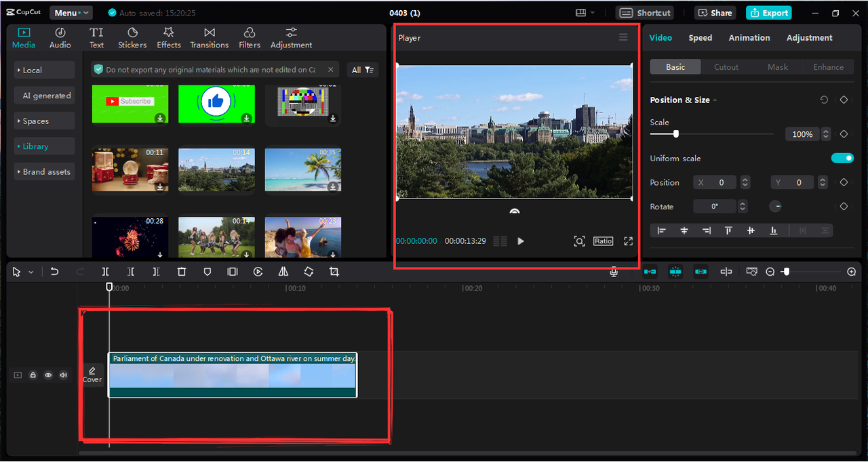868x462 pixels.
Task: Open the Menu dropdown in the top bar
Action: pyautogui.click(x=71, y=12)
